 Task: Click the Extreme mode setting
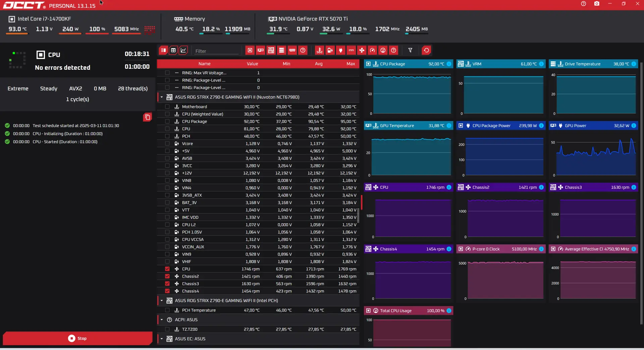click(x=18, y=89)
